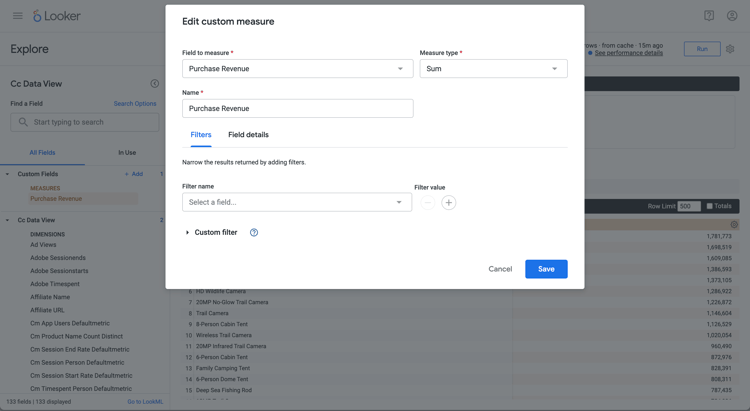This screenshot has width=750, height=411.
Task: Click the remove filter minus button
Action: pos(428,202)
